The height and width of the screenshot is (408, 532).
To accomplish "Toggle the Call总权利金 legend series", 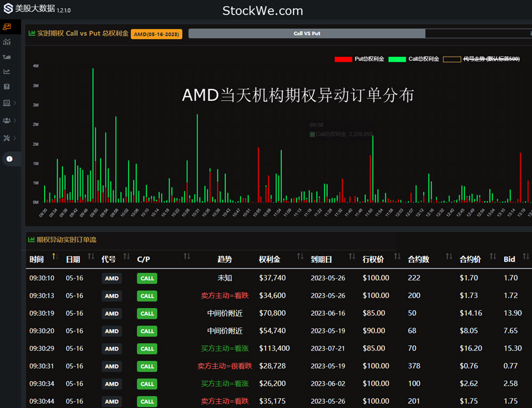I will pos(413,59).
